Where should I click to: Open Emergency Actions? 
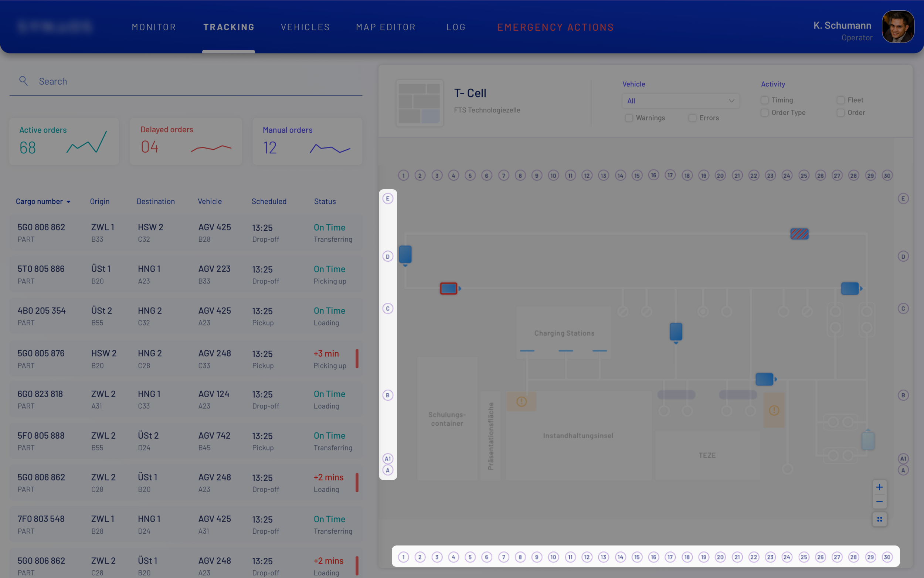555,27
